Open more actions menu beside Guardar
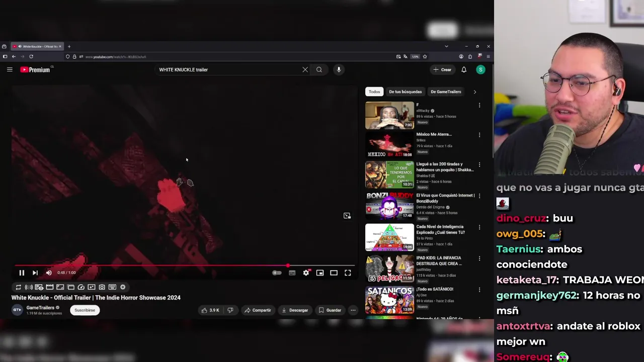 point(353,310)
